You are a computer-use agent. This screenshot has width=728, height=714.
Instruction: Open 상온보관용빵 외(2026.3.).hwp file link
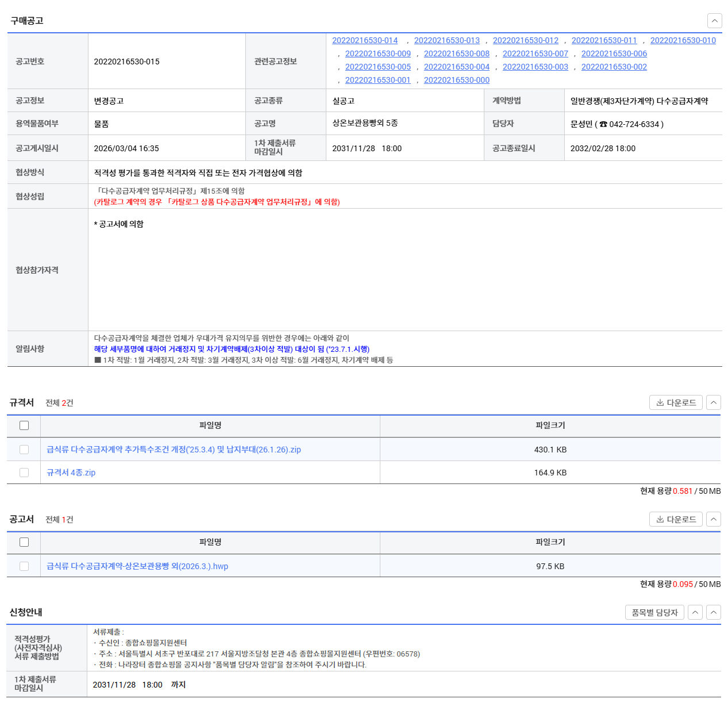pos(137,566)
